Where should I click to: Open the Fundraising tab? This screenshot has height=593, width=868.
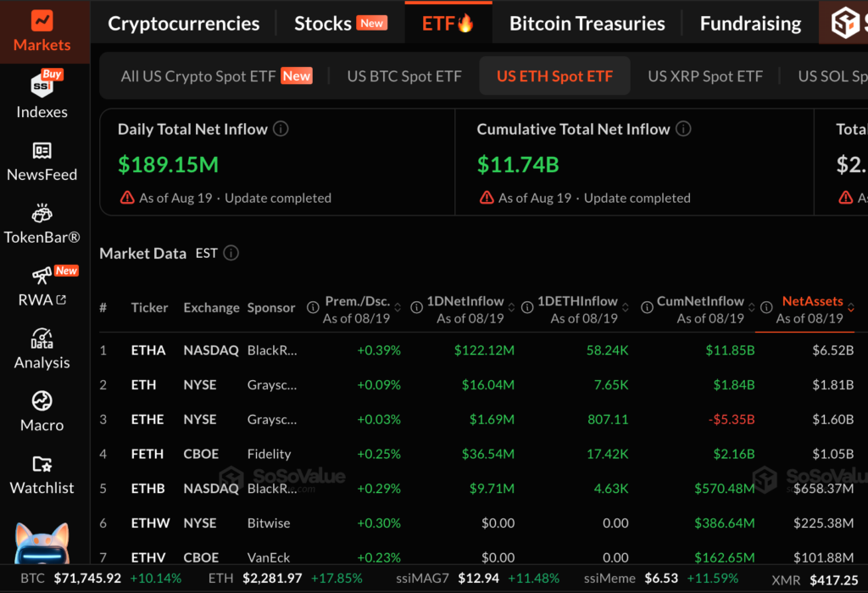point(751,23)
